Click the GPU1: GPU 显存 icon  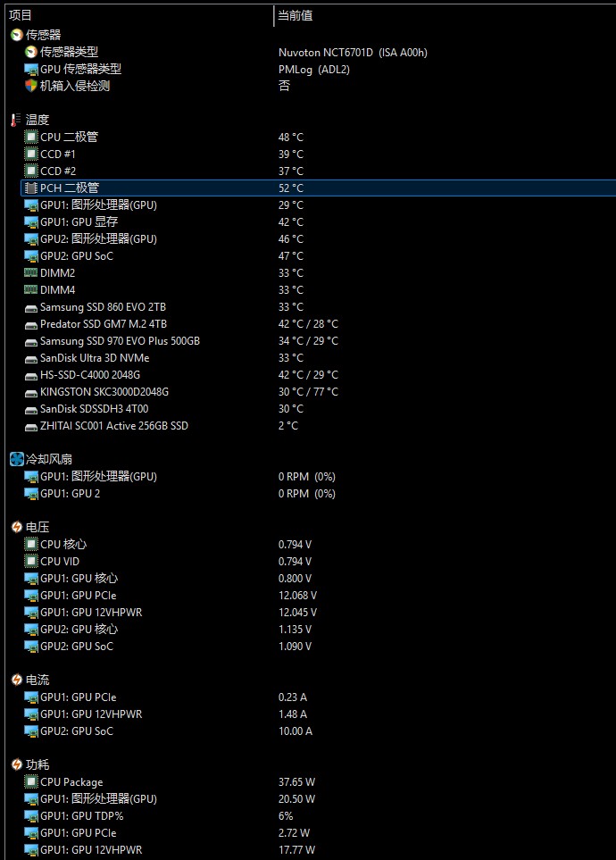[31, 222]
